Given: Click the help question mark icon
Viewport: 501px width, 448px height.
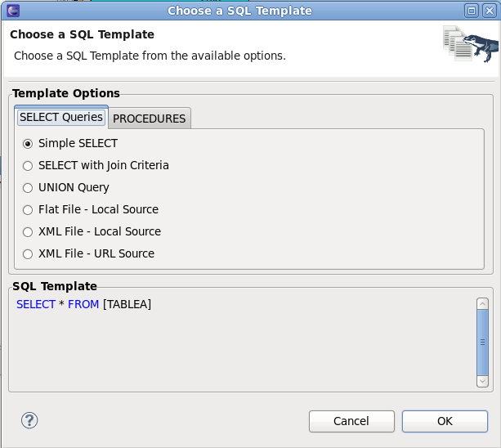Looking at the screenshot, I should point(29,420).
